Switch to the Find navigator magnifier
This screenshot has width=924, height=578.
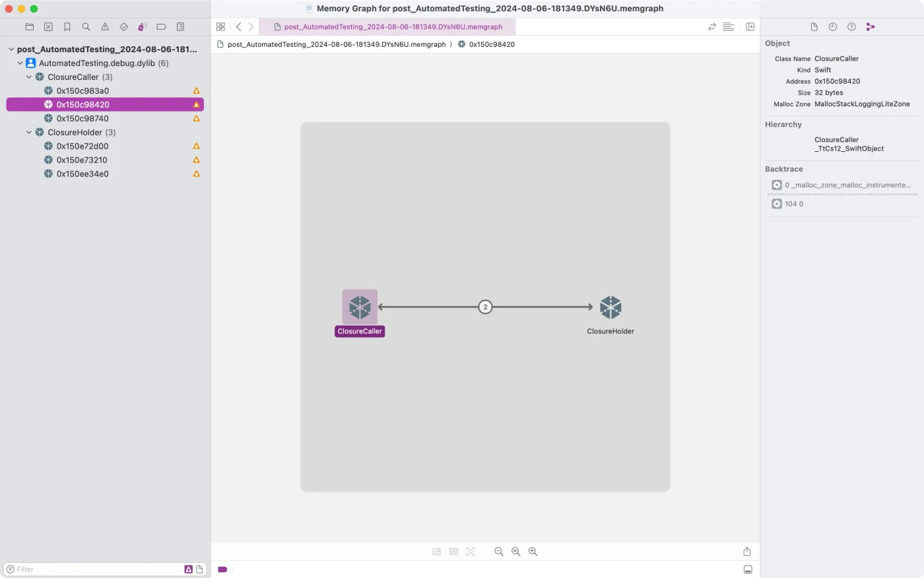[86, 27]
